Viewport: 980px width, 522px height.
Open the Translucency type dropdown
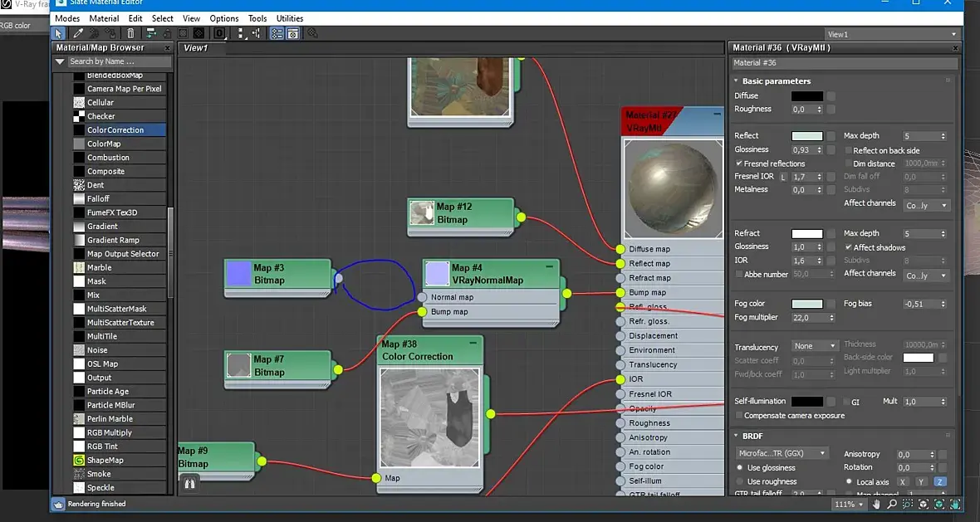point(815,346)
